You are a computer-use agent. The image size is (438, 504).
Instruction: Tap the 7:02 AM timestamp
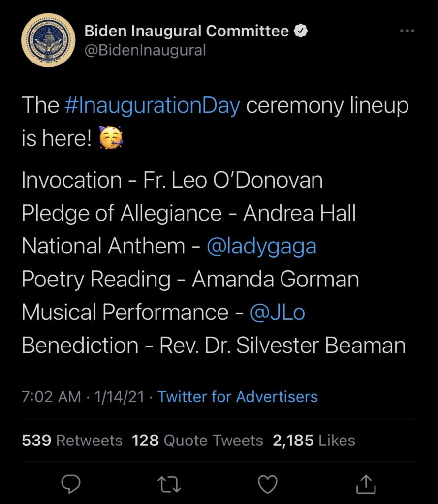pos(51,397)
